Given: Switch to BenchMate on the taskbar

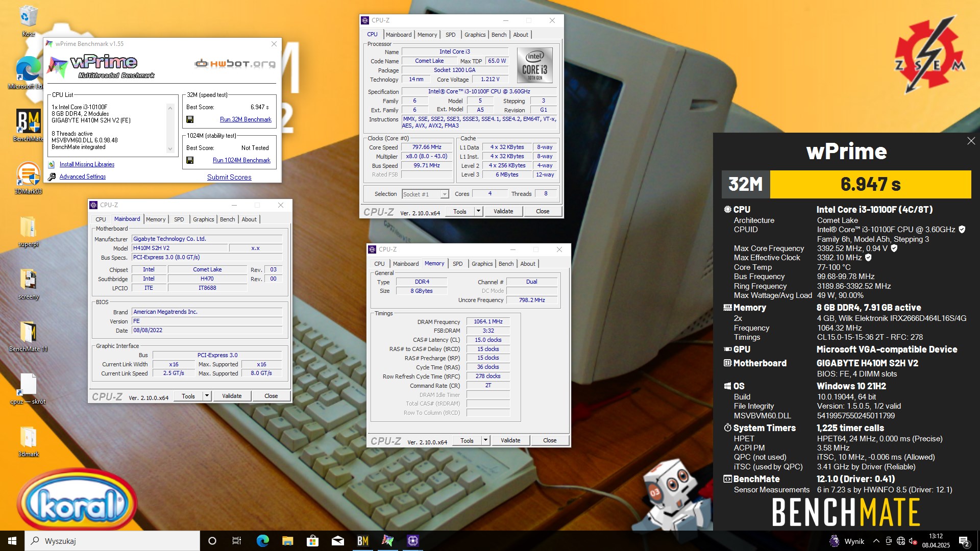Looking at the screenshot, I should 363,541.
